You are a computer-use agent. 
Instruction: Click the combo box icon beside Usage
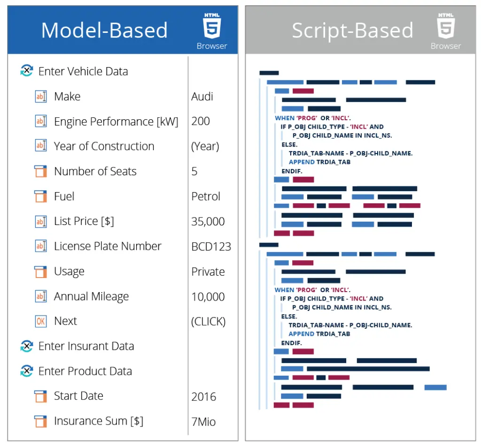click(41, 271)
